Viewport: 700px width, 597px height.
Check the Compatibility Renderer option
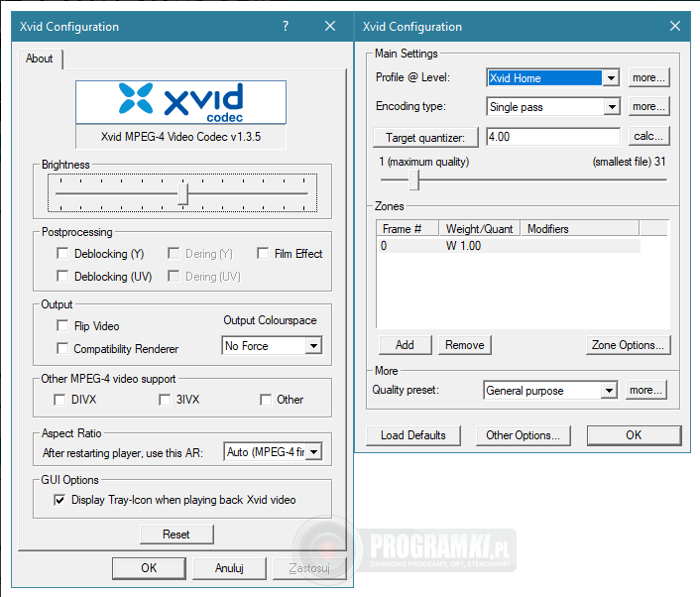[x=62, y=348]
